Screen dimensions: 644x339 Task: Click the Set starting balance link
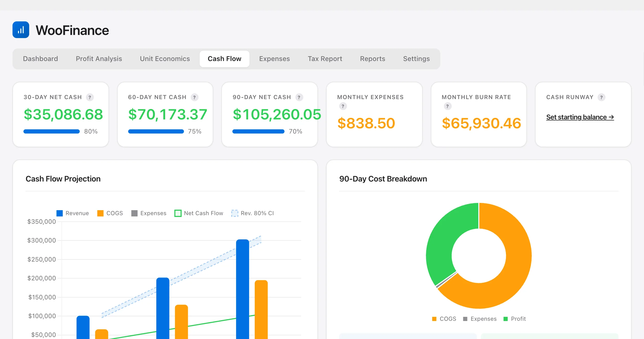tap(580, 117)
